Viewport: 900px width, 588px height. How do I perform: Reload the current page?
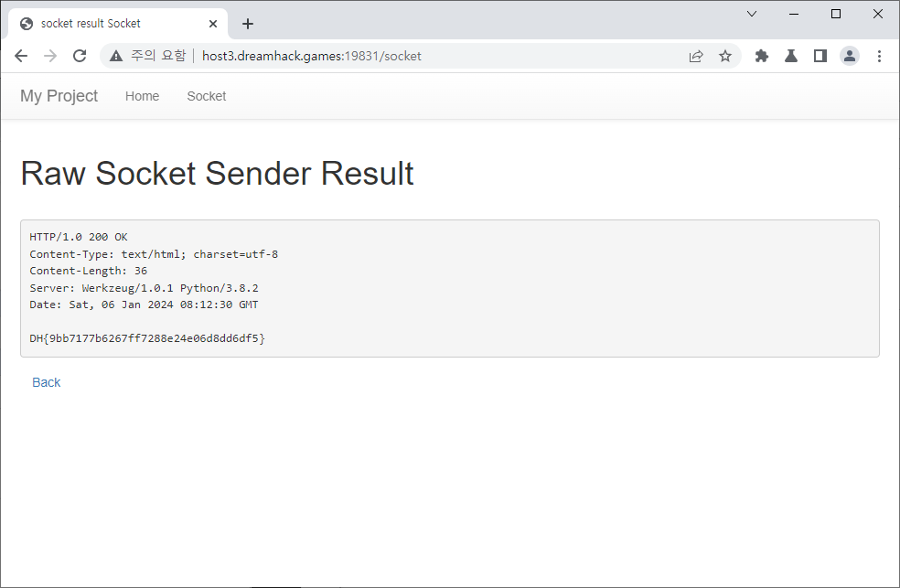point(80,56)
